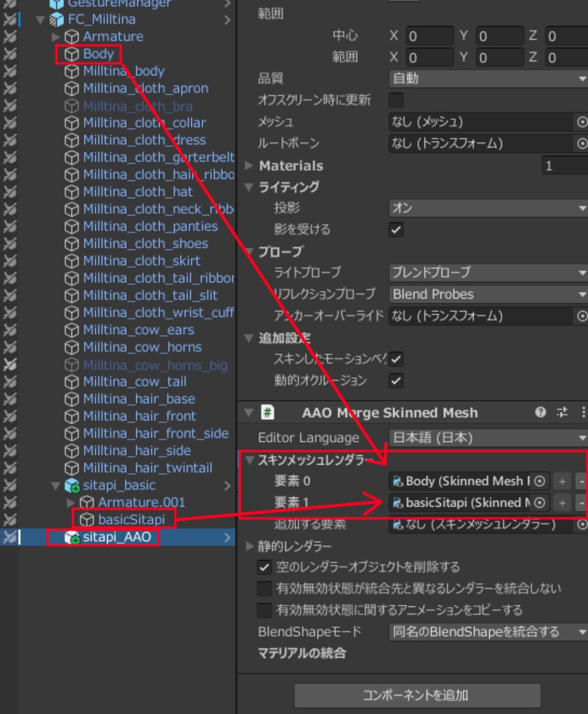Open presets for AAO Merge Skinned Mesh
The width and height of the screenshot is (588, 714).
click(x=562, y=413)
